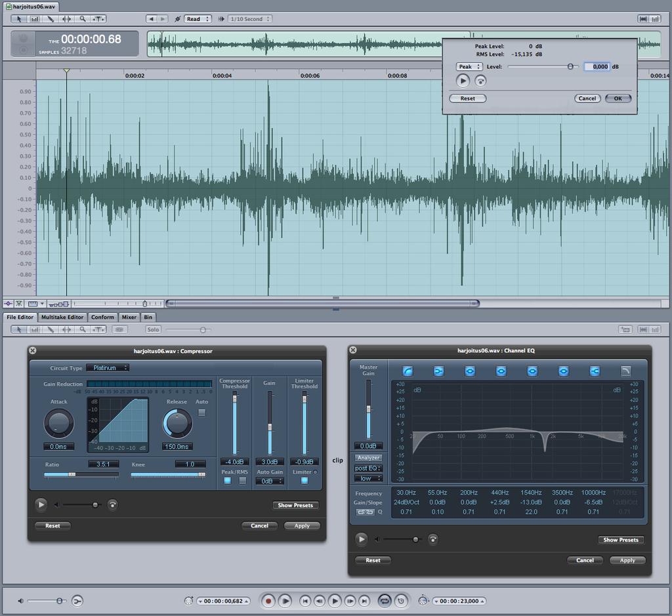Switch to the File Editor tab
The image size is (672, 616).
click(20, 317)
